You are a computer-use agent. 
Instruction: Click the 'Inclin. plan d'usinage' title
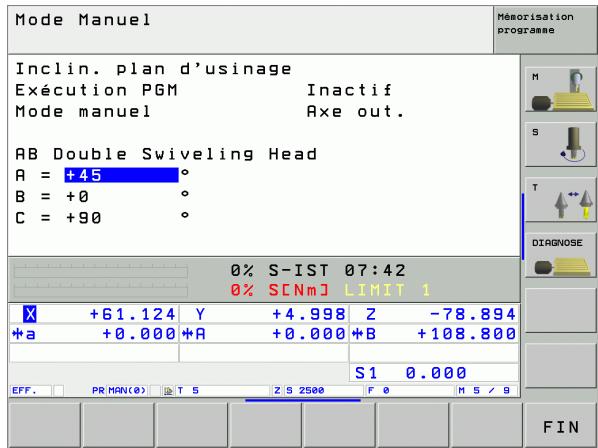point(153,69)
